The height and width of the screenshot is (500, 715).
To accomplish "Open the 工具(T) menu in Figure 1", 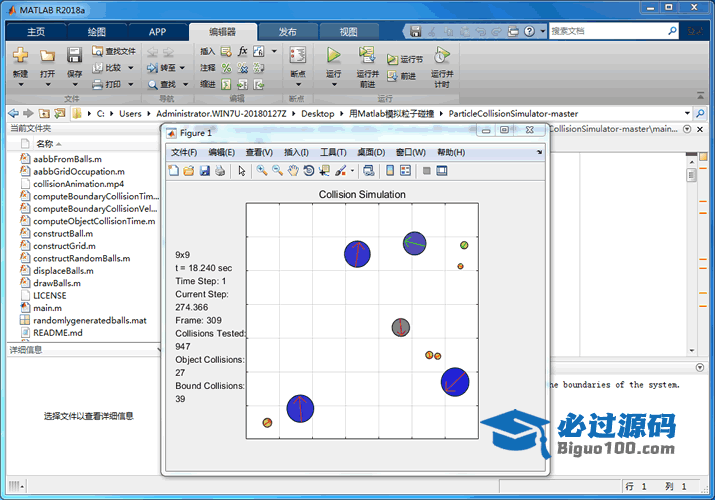I will 333,153.
